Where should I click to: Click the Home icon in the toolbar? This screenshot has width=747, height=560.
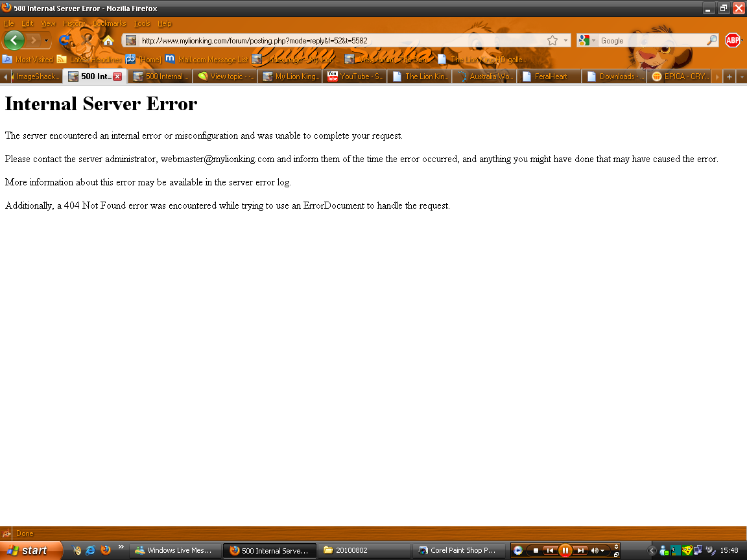click(x=108, y=41)
